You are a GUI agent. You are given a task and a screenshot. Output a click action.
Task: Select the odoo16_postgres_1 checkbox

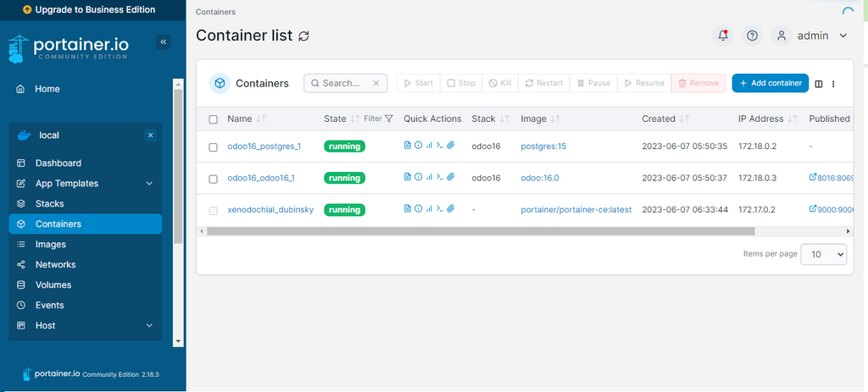pyautogui.click(x=214, y=146)
